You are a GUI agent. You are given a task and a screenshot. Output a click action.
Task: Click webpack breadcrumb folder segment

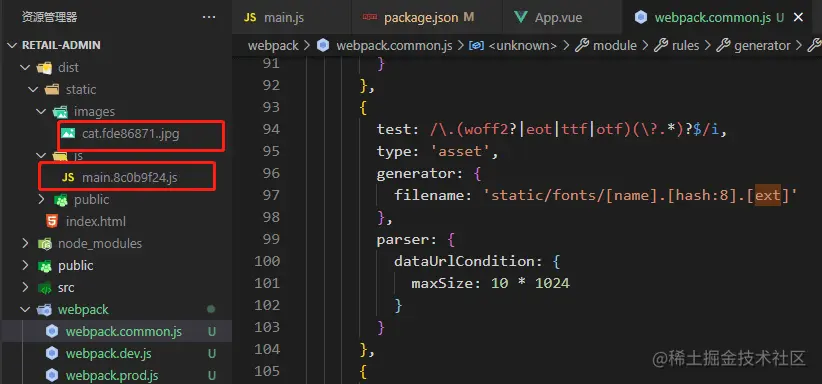273,46
